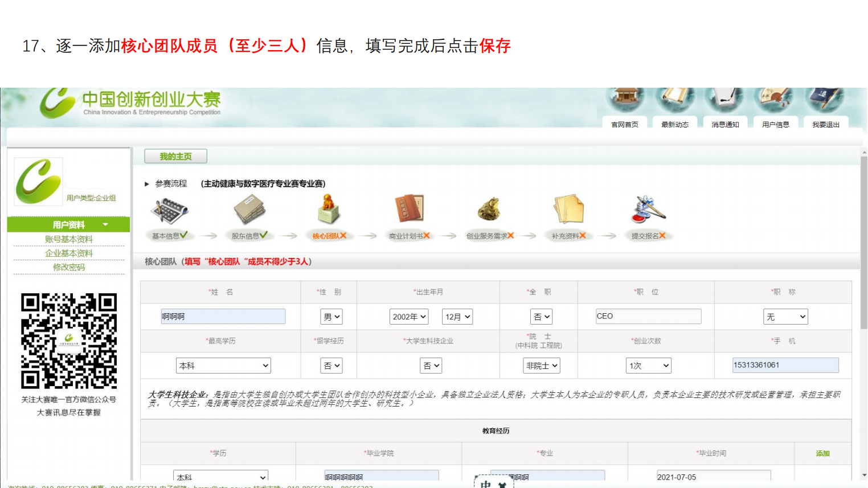Open the 股东信息 step icon
Image resolution: width=868 pixels, height=488 pixels.
click(249, 210)
